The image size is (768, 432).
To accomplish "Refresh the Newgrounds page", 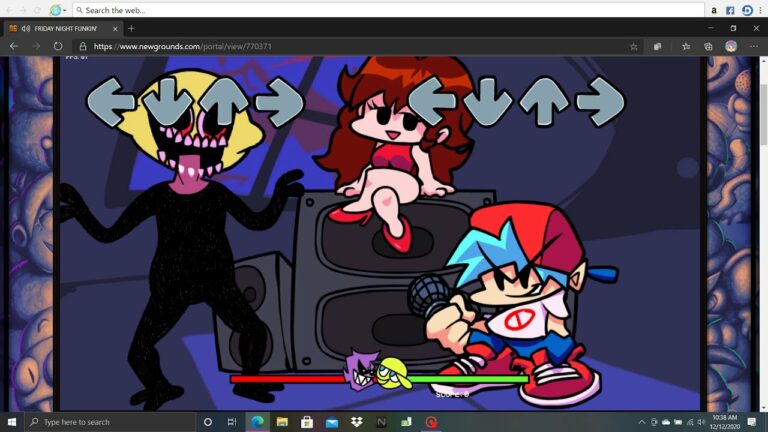I will pyautogui.click(x=58, y=46).
